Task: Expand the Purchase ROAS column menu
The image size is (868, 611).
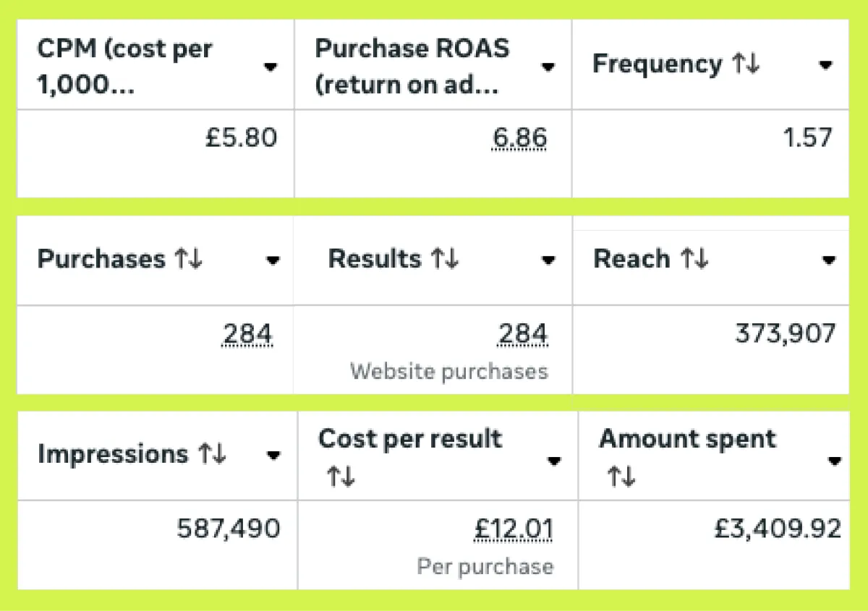Action: click(x=548, y=67)
